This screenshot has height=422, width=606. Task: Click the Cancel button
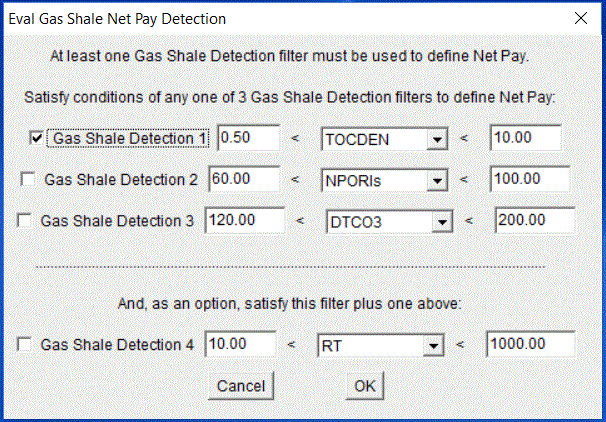(x=240, y=385)
